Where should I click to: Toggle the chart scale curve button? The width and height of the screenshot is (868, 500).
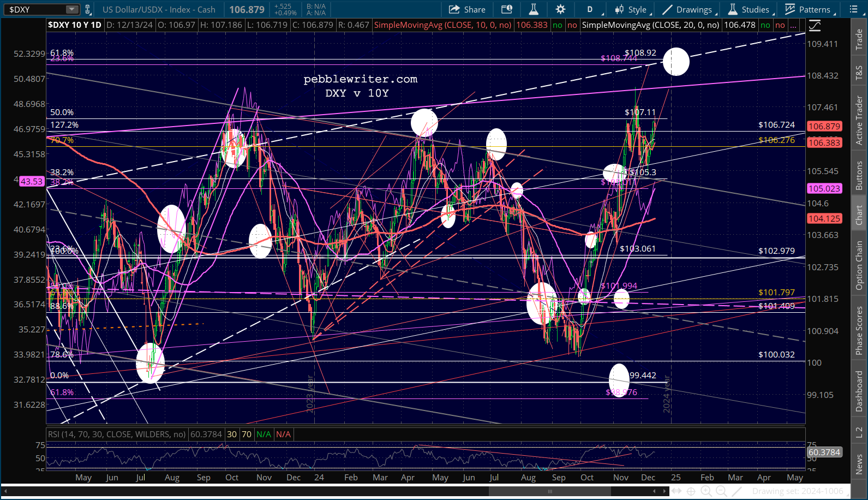(x=815, y=25)
